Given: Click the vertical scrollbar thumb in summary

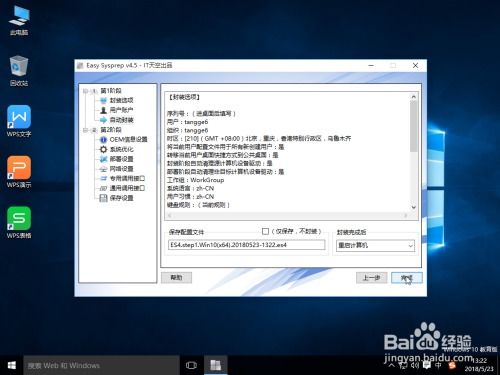Looking at the screenshot, I should point(414,126).
